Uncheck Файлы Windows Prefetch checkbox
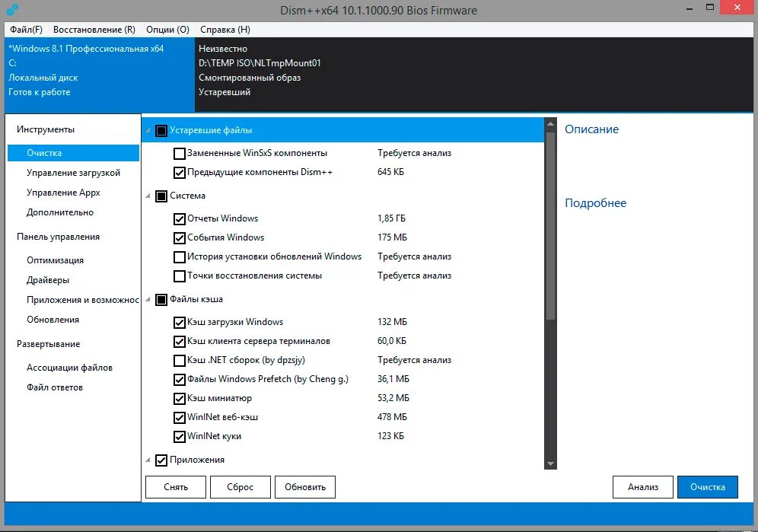758x532 pixels. [180, 379]
